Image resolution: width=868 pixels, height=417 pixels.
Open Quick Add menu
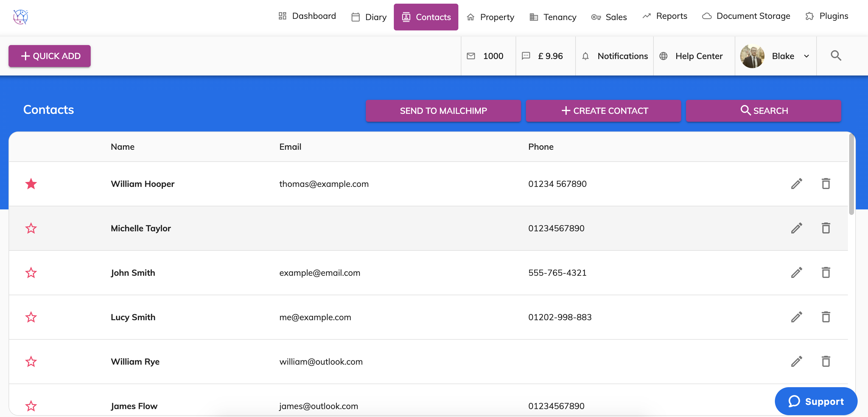click(x=50, y=56)
